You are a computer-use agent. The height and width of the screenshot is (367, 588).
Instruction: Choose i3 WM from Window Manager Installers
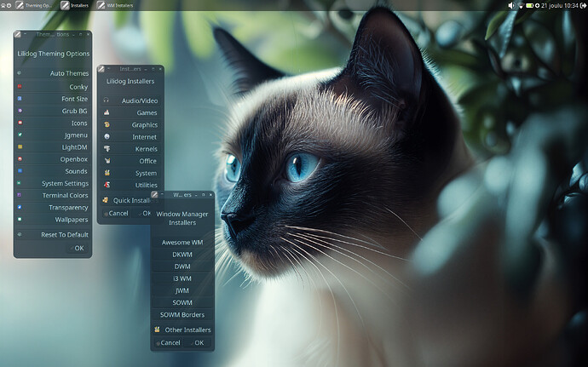click(x=182, y=278)
